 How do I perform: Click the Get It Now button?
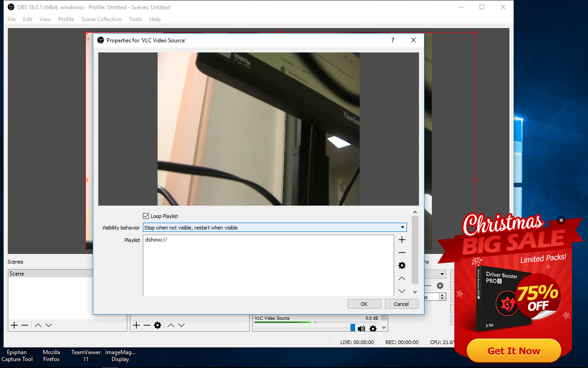514,351
